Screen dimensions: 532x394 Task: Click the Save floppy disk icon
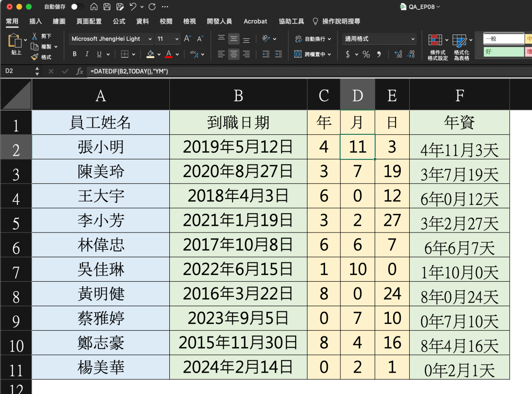point(107,7)
